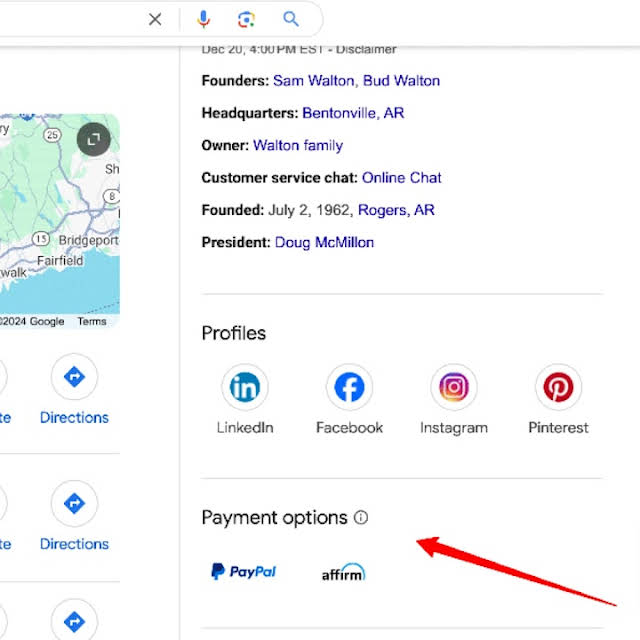Viewport: 640px width, 640px height.
Task: Click the Fairfield label on the map
Action: (x=60, y=260)
